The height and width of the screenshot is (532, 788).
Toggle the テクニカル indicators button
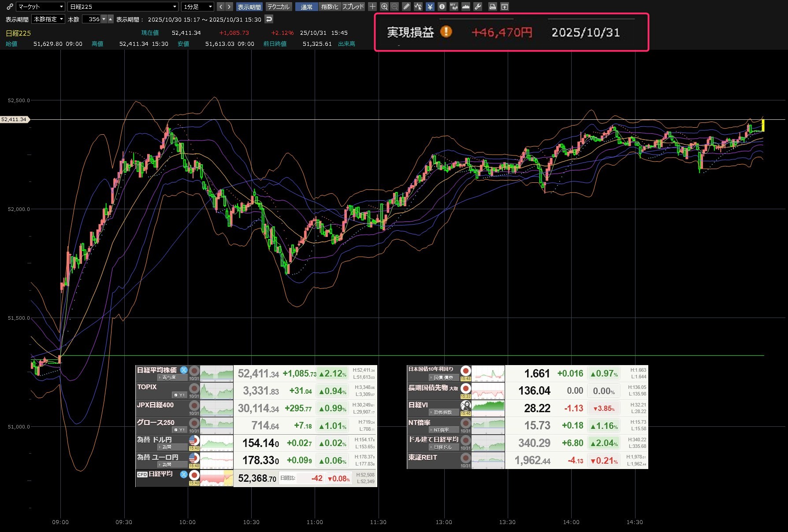click(x=279, y=7)
